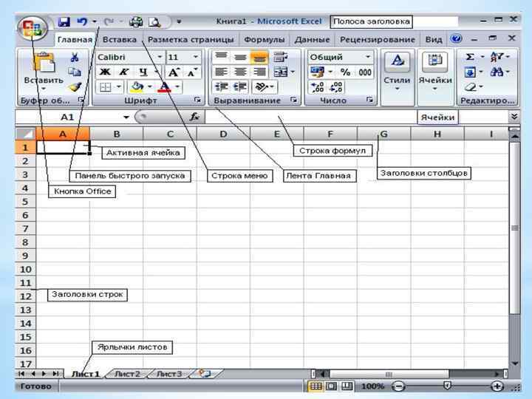Increase decimal places
This screenshot has height=399, width=532.
[317, 87]
